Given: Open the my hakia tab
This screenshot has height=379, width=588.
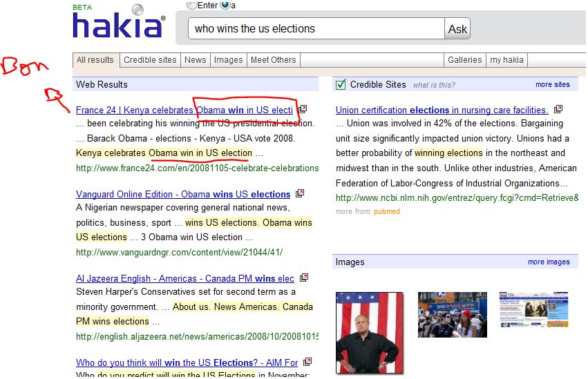Looking at the screenshot, I should (506, 60).
